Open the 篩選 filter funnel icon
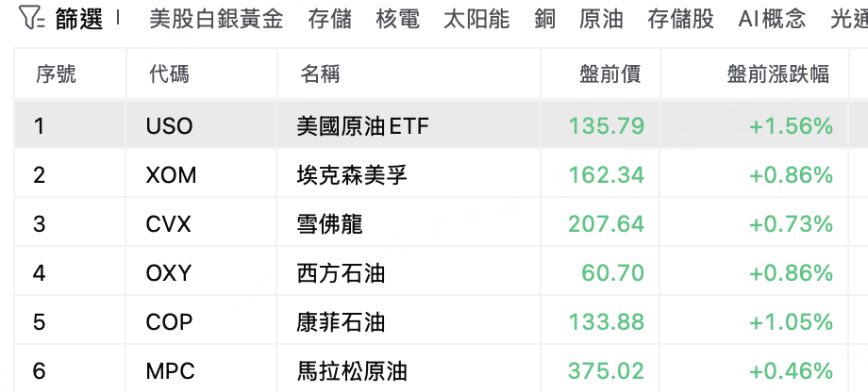The image size is (868, 392). 31,19
